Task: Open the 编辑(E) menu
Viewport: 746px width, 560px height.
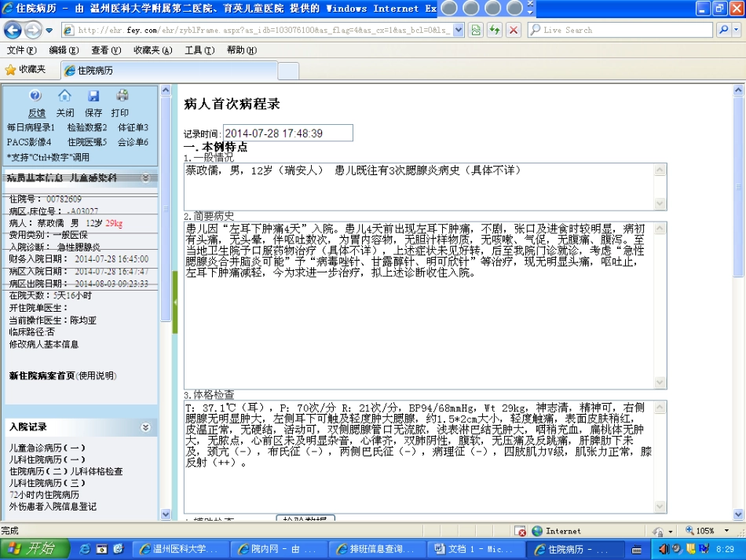Action: coord(64,50)
